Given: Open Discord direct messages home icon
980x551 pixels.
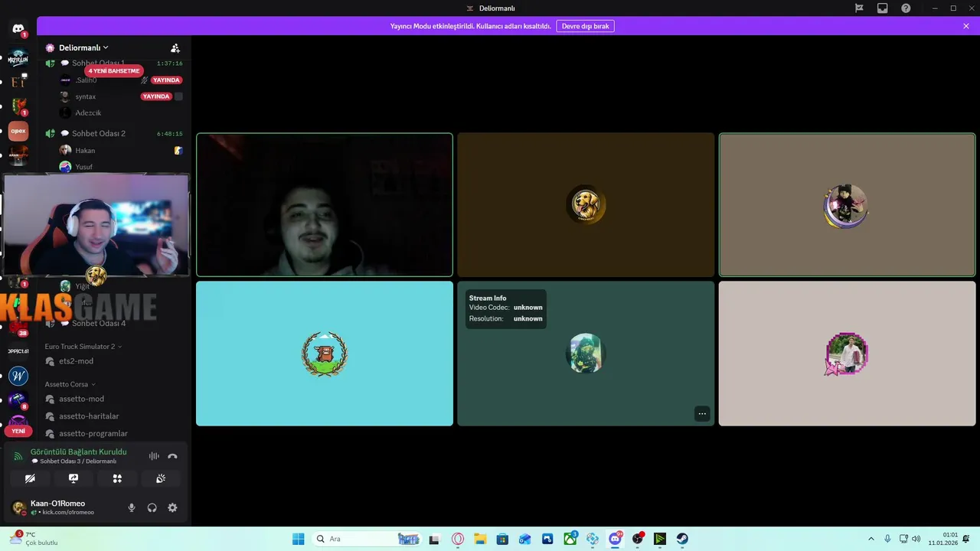Looking at the screenshot, I should (18, 29).
